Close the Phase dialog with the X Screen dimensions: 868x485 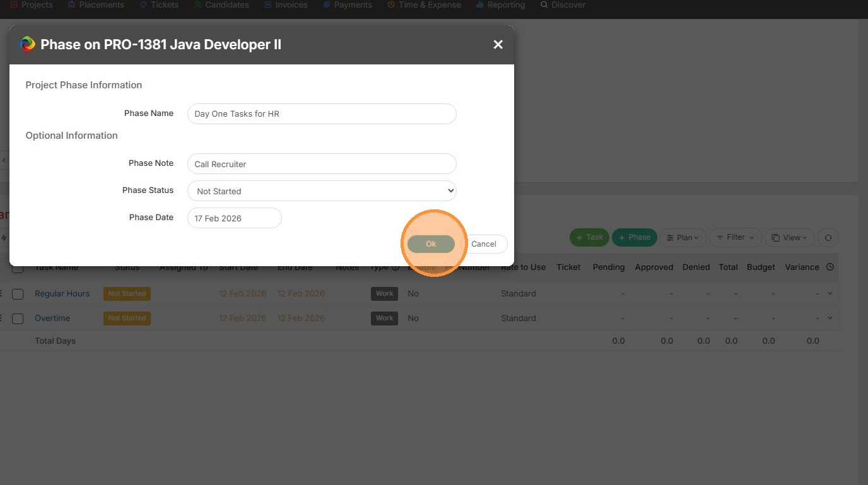(498, 44)
